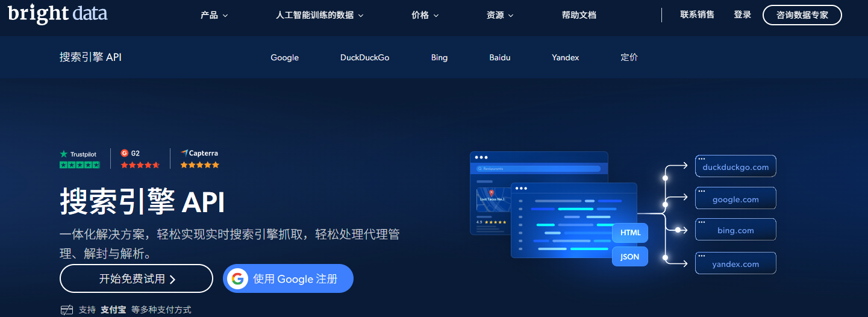Click the Restaurants search bar in illustration

(x=539, y=169)
